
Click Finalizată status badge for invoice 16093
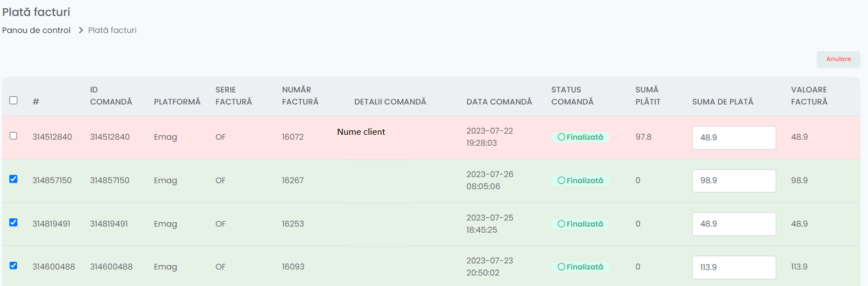580,267
